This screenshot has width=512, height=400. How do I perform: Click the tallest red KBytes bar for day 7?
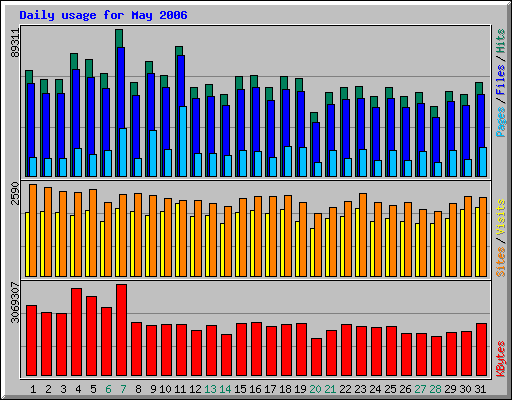[x=121, y=330]
